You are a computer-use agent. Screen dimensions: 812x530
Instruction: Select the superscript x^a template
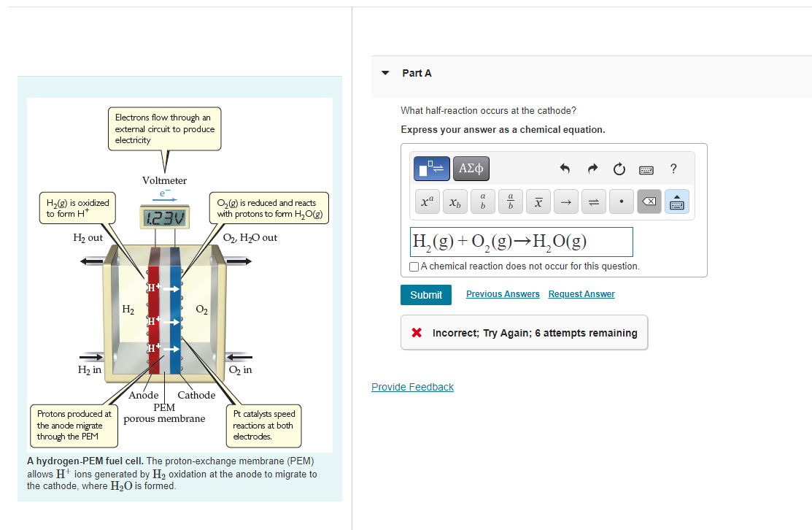[428, 201]
